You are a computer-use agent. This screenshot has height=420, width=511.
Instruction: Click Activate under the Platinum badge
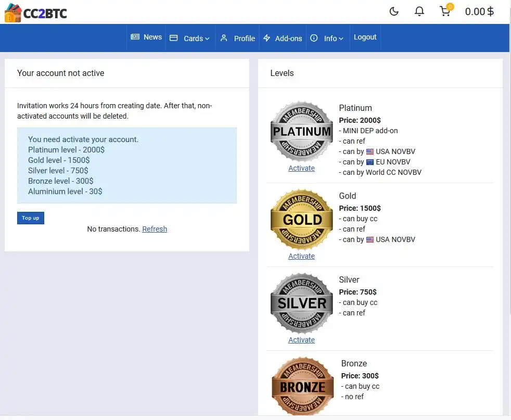pos(301,168)
